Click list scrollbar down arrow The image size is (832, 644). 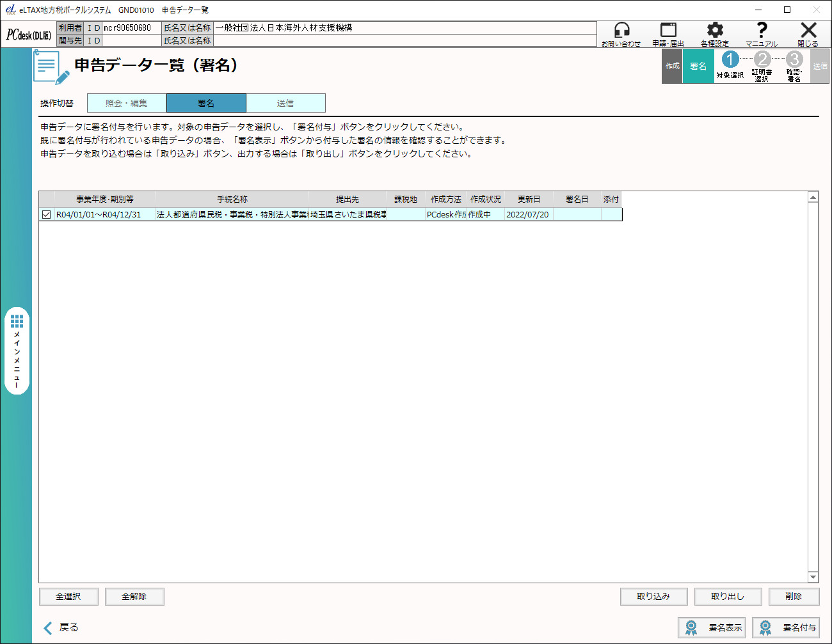813,577
